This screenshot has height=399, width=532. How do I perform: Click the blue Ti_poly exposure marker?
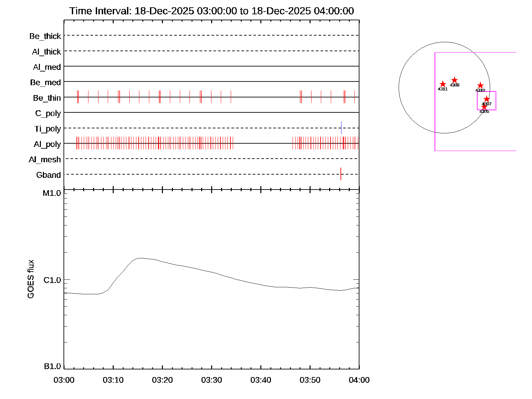341,128
